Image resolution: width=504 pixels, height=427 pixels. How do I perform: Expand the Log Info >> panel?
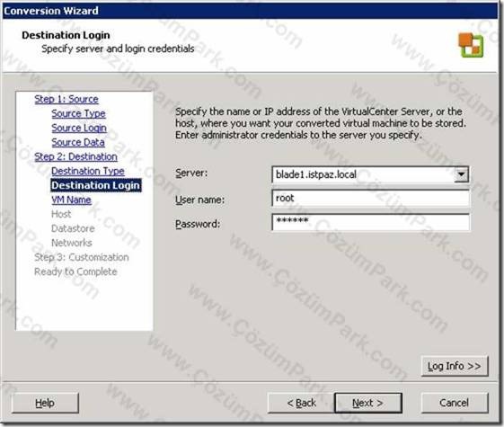[455, 366]
